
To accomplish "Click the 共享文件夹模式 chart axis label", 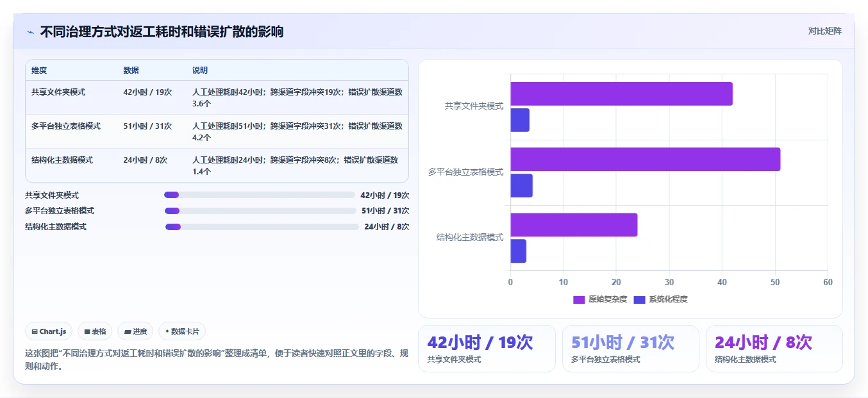I will [x=474, y=106].
